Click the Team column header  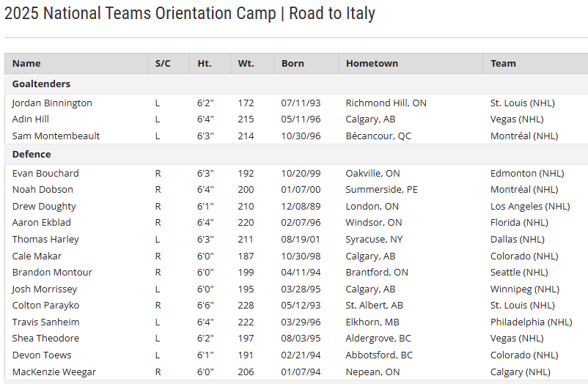503,64
